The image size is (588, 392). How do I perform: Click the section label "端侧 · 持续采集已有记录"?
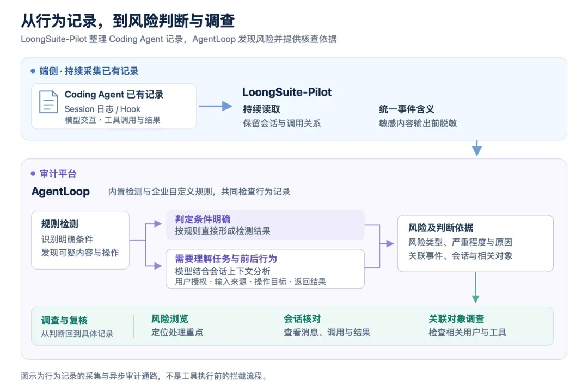89,71
